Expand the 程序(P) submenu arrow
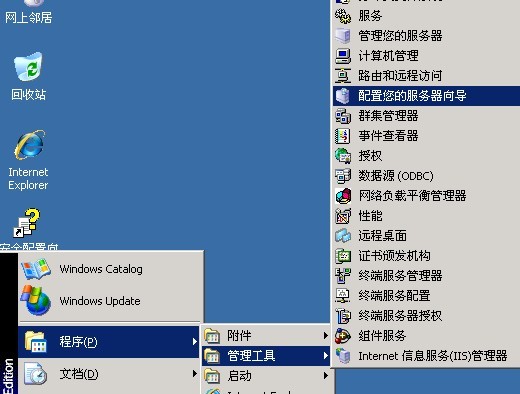This screenshot has height=394, width=520. coord(194,342)
